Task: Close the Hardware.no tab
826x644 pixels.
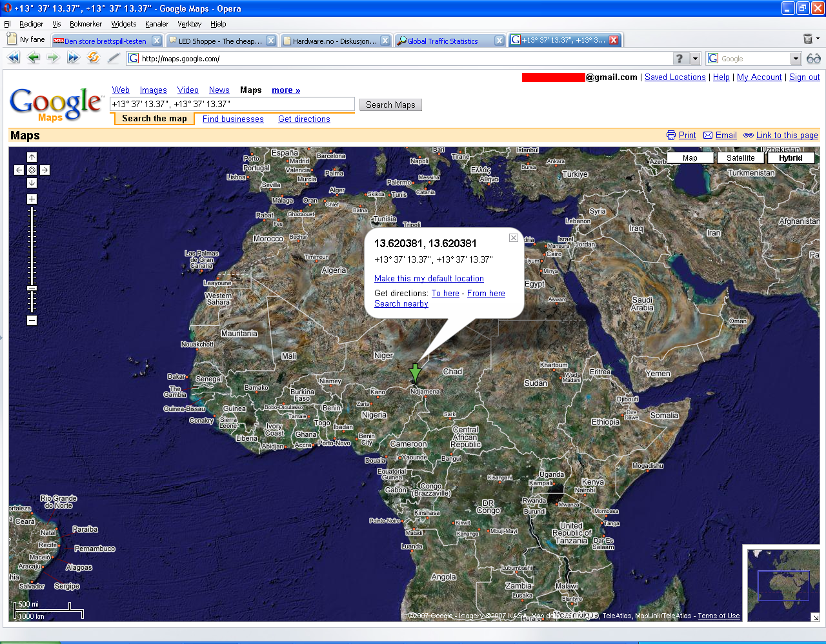Action: point(385,41)
